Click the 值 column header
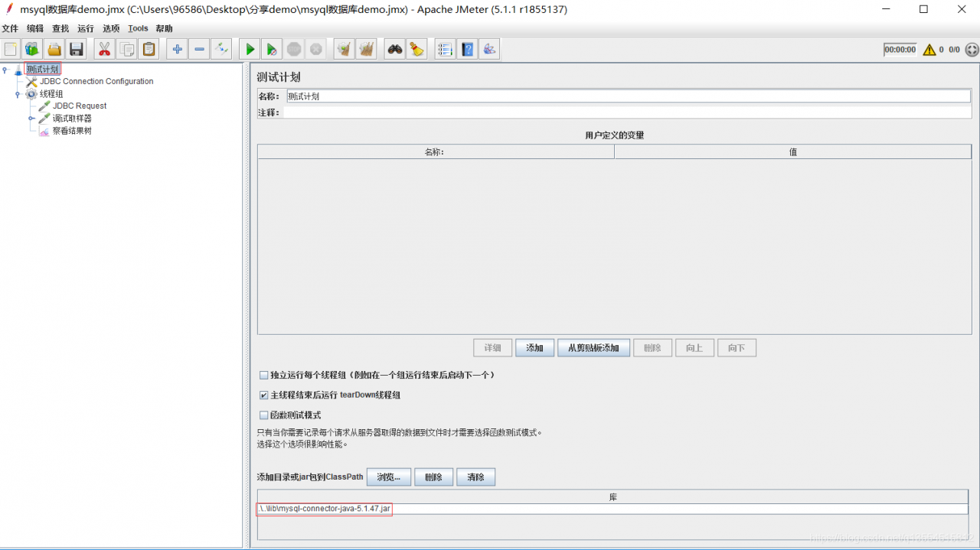 tap(793, 152)
